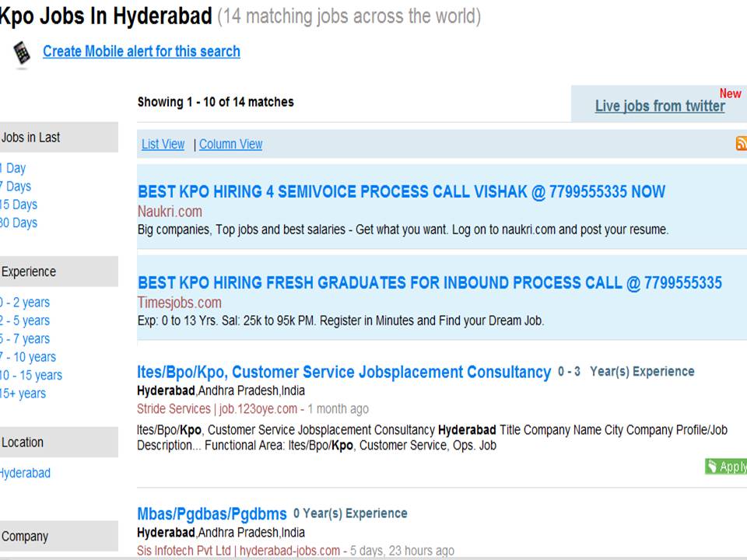The height and width of the screenshot is (560, 747).
Task: Choose Hyderabad location filter
Action: pos(25,473)
